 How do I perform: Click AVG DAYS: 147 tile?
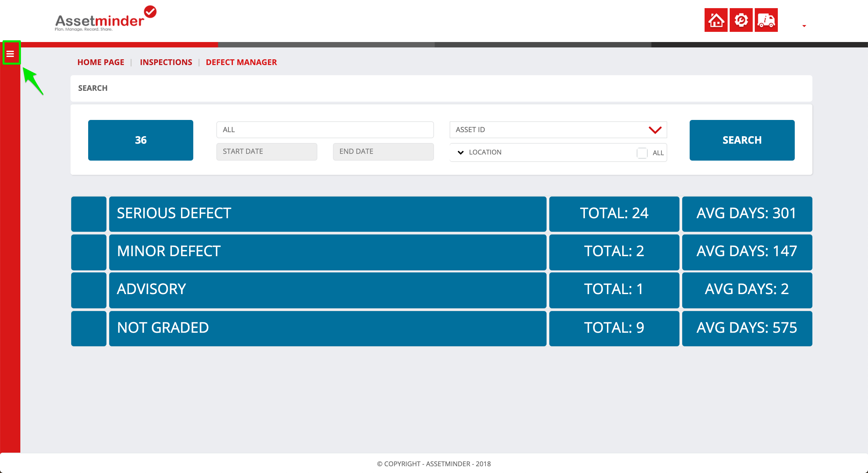click(x=747, y=252)
